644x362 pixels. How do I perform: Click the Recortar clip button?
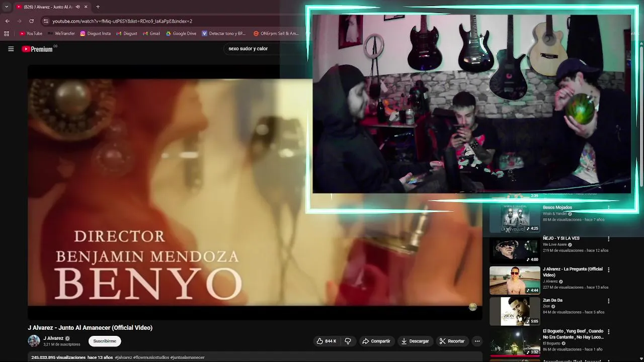(x=452, y=341)
